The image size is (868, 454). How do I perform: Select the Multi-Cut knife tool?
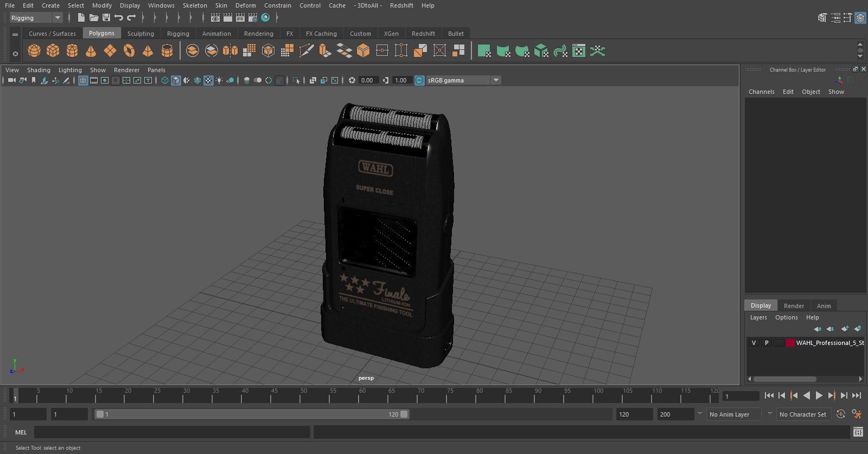[x=307, y=51]
